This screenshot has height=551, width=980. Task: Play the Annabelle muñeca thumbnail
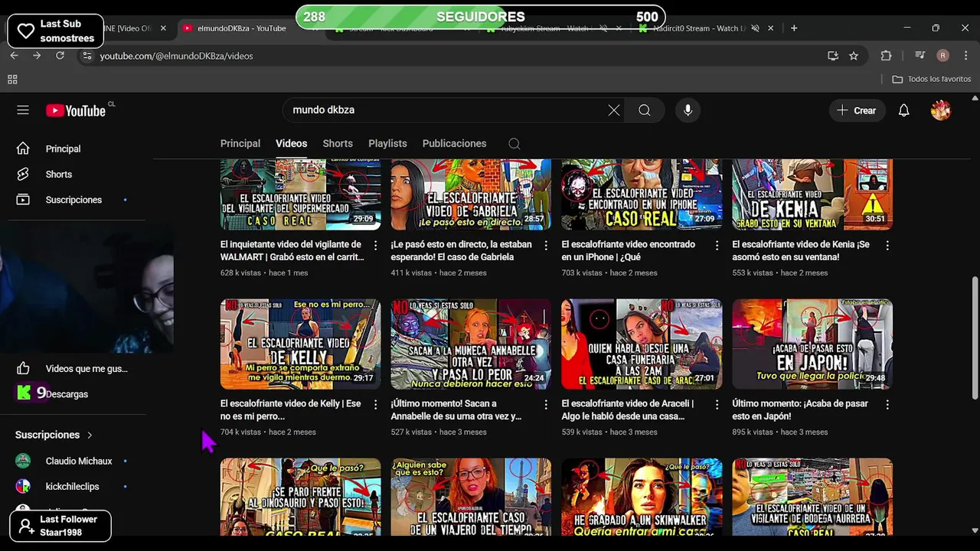pos(471,344)
